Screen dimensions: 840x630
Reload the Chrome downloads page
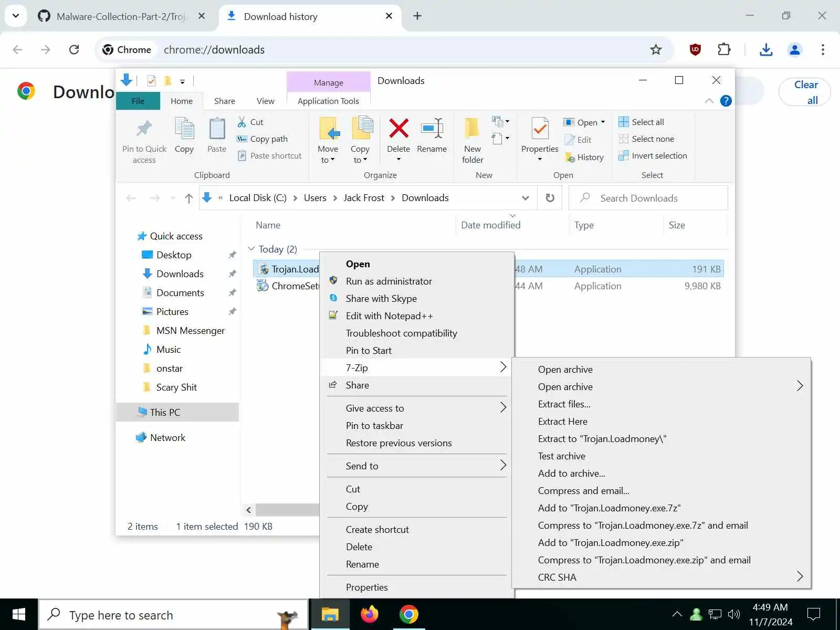point(74,50)
